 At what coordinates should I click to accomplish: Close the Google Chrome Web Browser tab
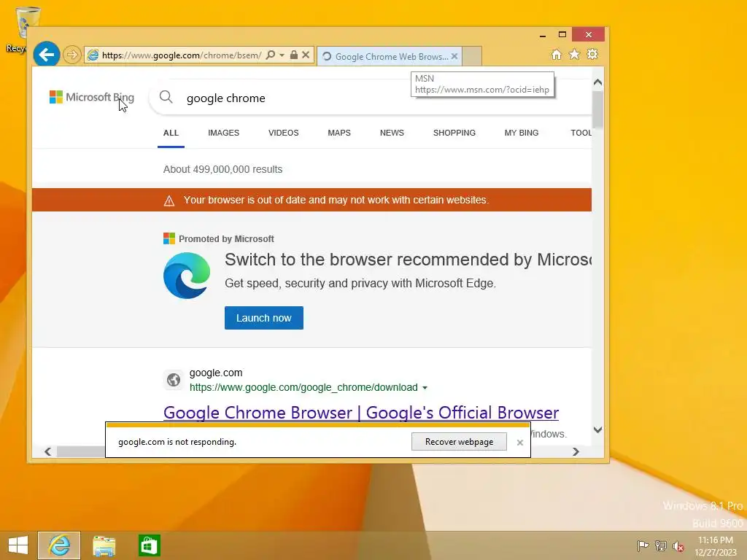click(454, 57)
